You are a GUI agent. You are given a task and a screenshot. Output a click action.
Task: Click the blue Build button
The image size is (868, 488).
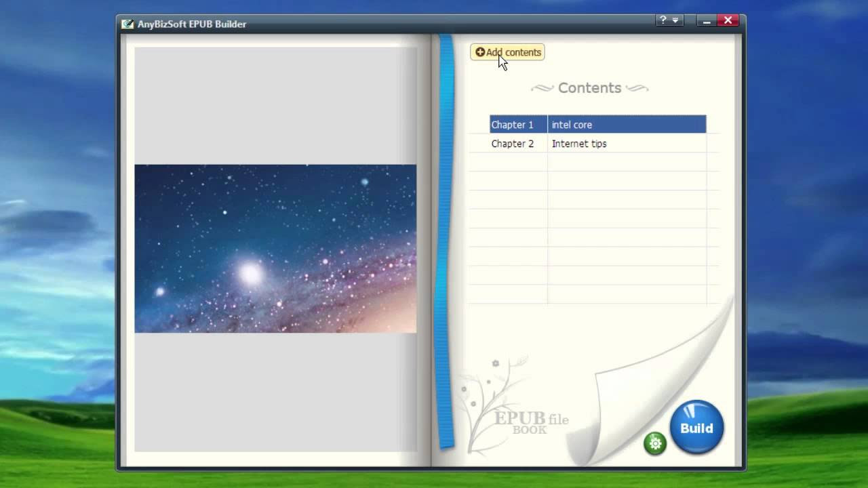click(x=696, y=428)
